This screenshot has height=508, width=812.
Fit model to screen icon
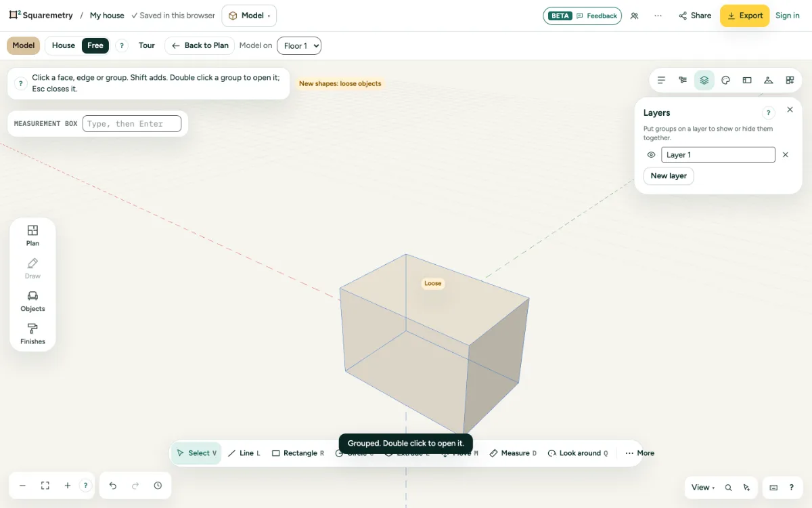[45, 486]
